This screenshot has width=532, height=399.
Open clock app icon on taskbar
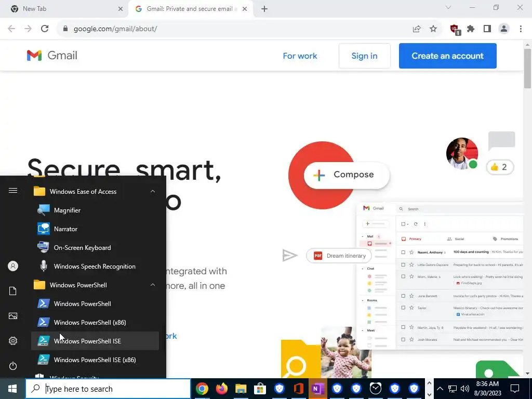pyautogui.click(x=376, y=389)
